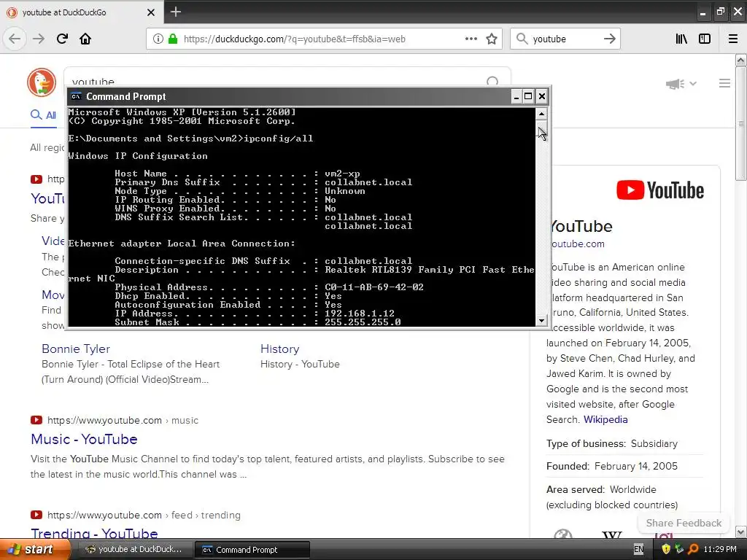Open the Library bookshelf icon
This screenshot has height=560, width=747.
[681, 39]
